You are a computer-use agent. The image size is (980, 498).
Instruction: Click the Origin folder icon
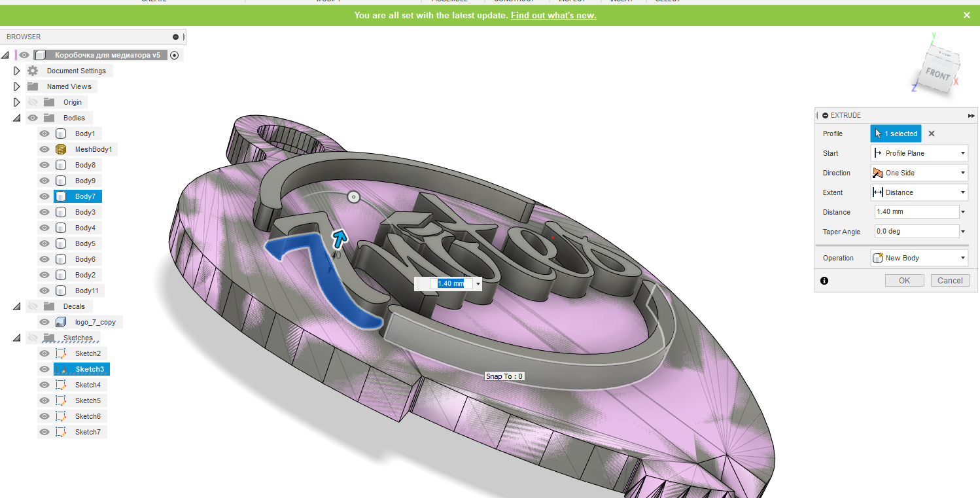click(49, 102)
